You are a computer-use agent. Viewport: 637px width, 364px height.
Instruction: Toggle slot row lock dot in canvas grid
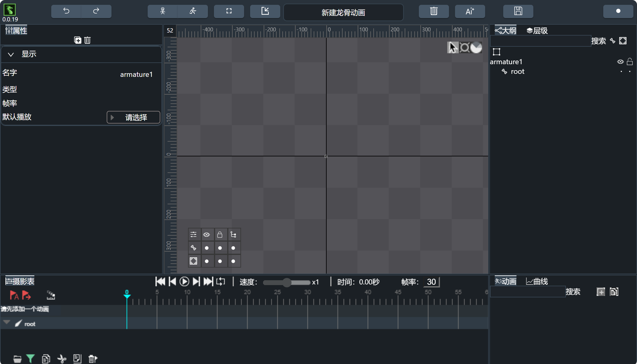coord(220,261)
